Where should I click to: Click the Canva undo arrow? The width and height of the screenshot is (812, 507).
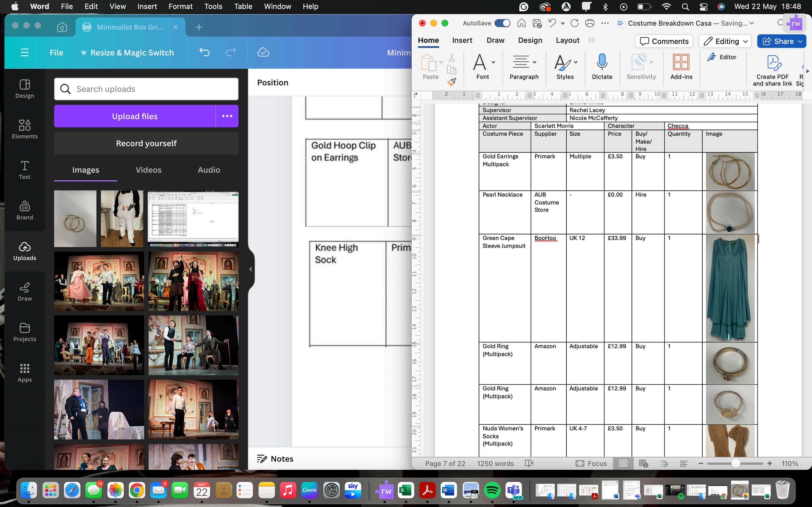tap(204, 52)
